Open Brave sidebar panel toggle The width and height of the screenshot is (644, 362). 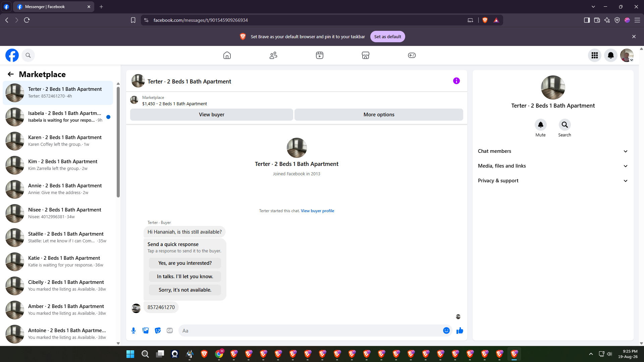tap(587, 20)
